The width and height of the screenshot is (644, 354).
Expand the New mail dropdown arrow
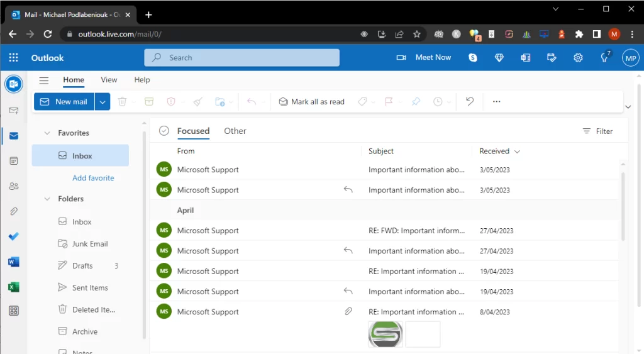click(x=103, y=101)
